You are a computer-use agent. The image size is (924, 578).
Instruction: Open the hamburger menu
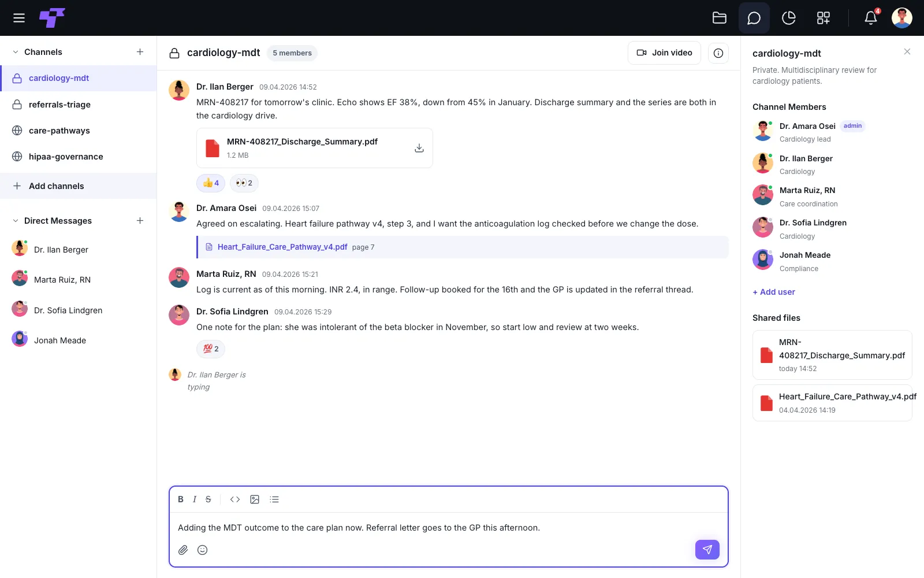click(x=19, y=18)
